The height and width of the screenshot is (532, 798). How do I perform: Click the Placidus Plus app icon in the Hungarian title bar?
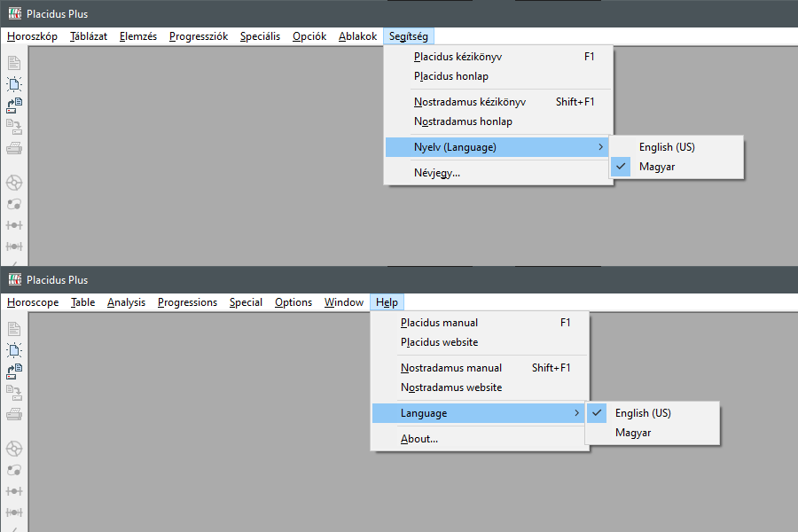pos(15,14)
